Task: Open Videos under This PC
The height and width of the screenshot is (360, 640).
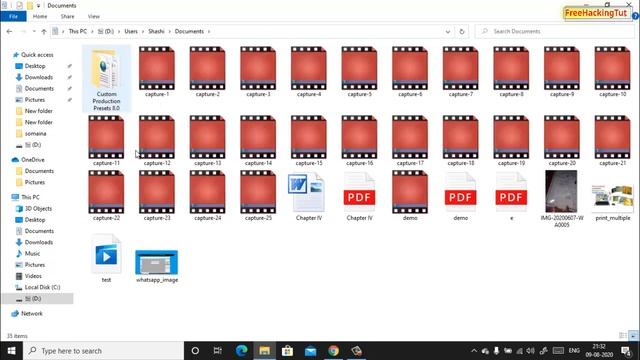Action: [x=33, y=276]
